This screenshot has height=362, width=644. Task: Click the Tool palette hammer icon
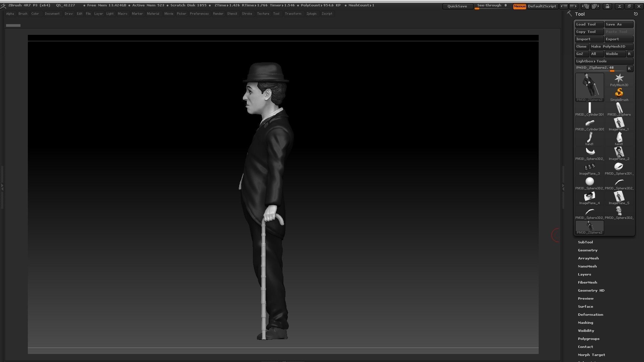click(x=569, y=14)
